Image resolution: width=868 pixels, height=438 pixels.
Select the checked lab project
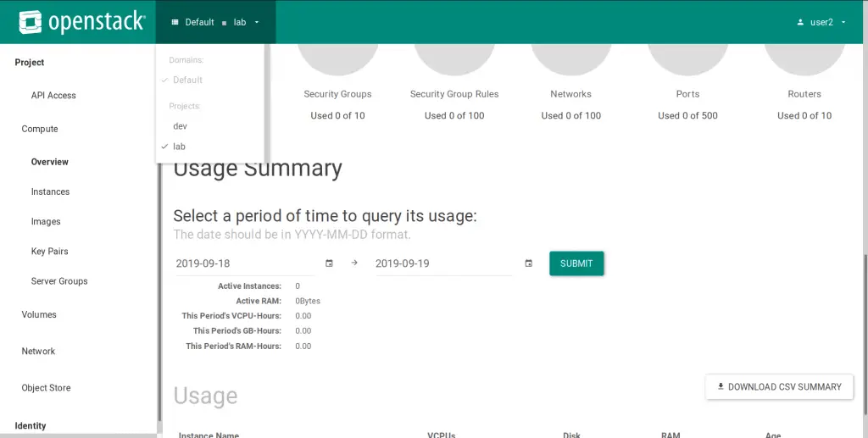click(x=179, y=147)
